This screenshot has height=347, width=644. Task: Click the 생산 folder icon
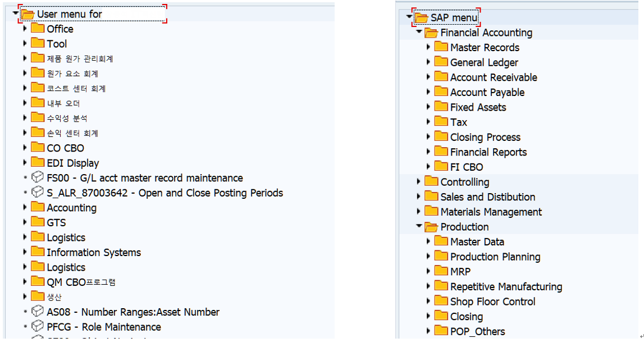click(x=38, y=296)
